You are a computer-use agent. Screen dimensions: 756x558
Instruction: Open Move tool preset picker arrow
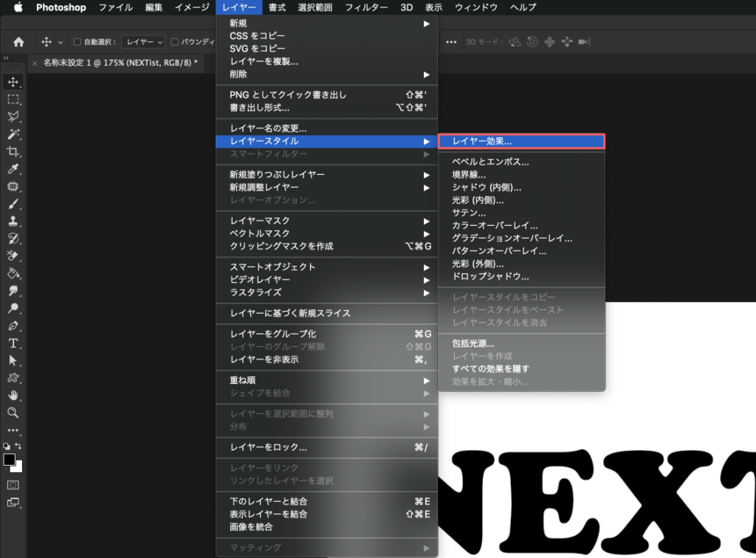coord(61,42)
